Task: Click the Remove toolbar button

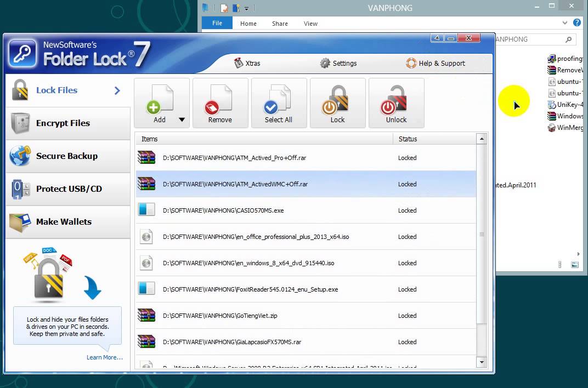Action: point(220,104)
